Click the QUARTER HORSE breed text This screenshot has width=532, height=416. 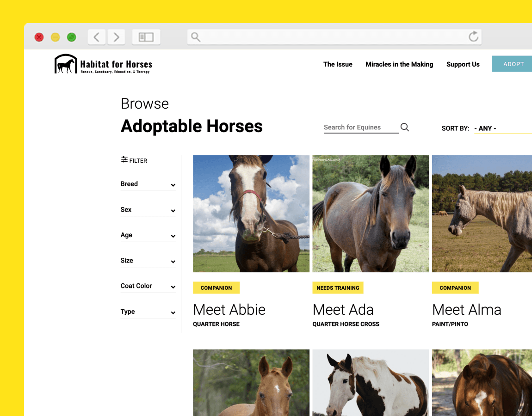coord(216,324)
